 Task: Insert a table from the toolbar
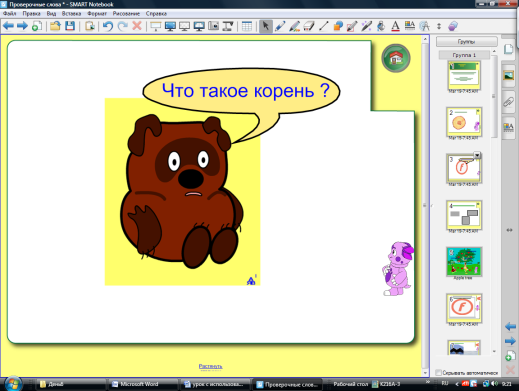click(247, 26)
